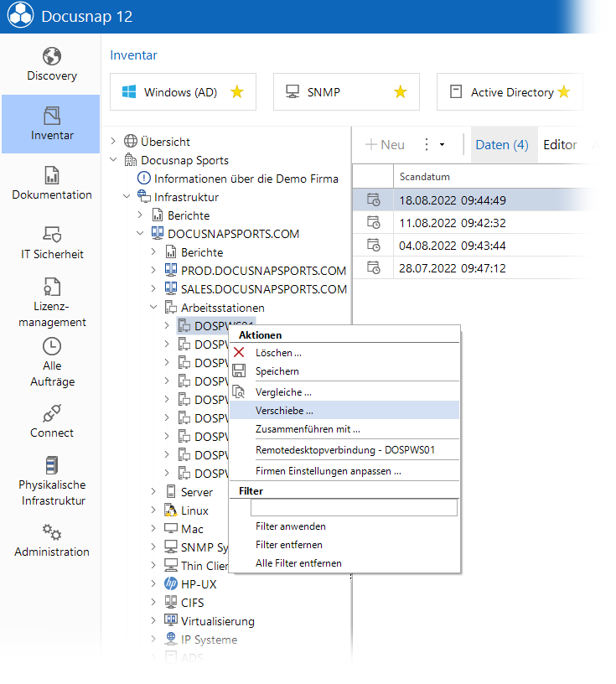616x684 pixels.
Task: Open the Physikalische Infrastruktur rack icon
Action: tap(51, 465)
